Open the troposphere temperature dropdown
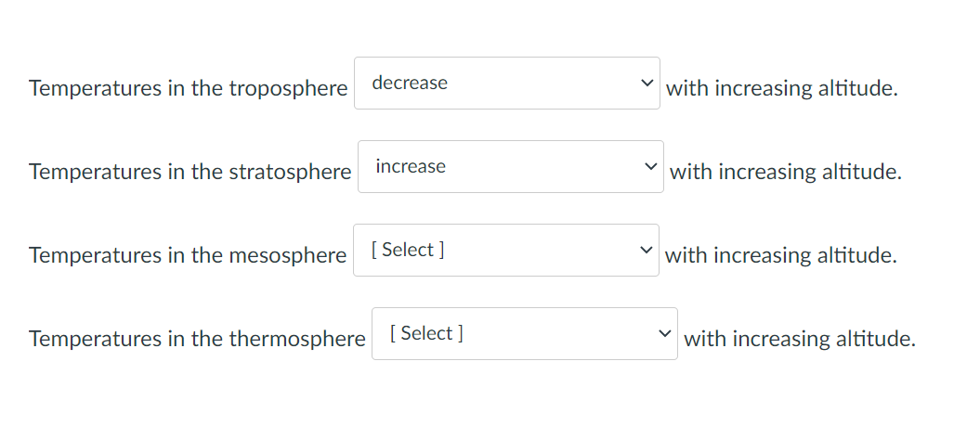This screenshot has height=426, width=980. pos(506,84)
